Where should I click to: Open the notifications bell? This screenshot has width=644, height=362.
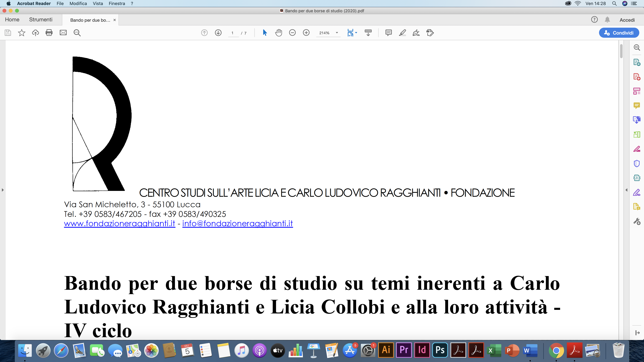(607, 19)
